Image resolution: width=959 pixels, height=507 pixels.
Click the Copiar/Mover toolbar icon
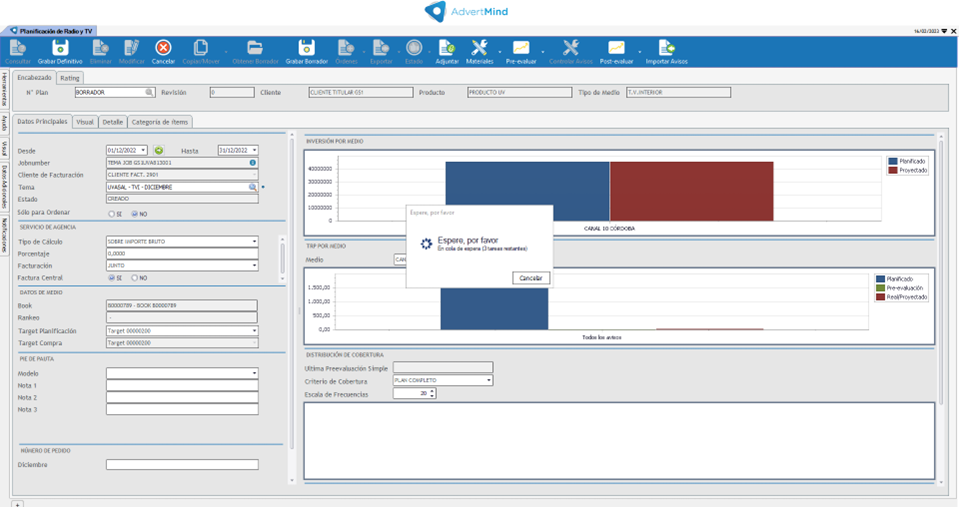click(201, 48)
